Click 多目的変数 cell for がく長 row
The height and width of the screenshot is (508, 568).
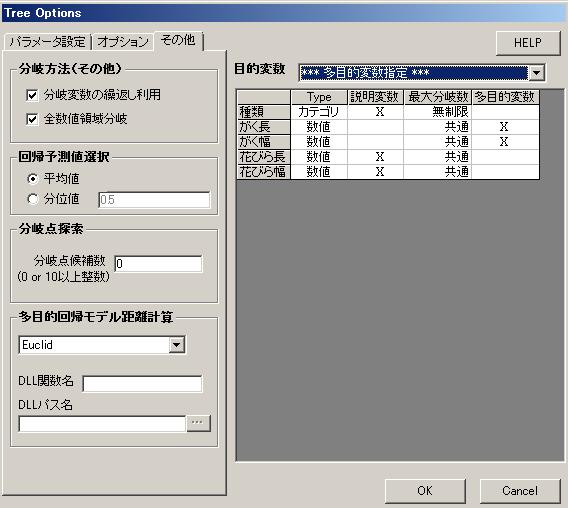(x=505, y=127)
